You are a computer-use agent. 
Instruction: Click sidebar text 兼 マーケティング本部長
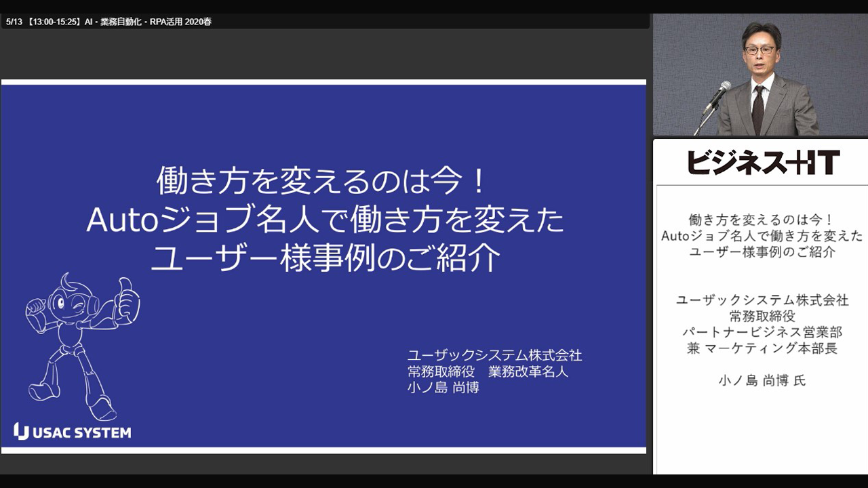point(762,349)
